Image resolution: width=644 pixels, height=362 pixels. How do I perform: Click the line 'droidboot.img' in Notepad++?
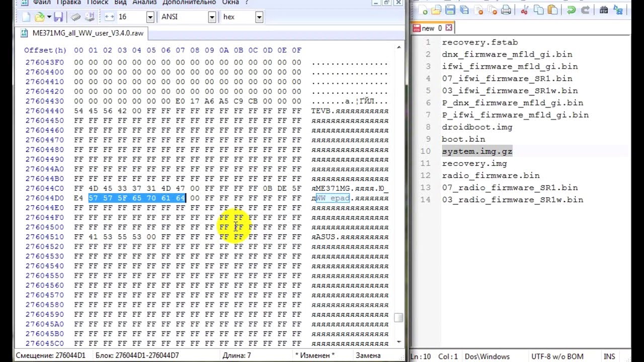477,127
